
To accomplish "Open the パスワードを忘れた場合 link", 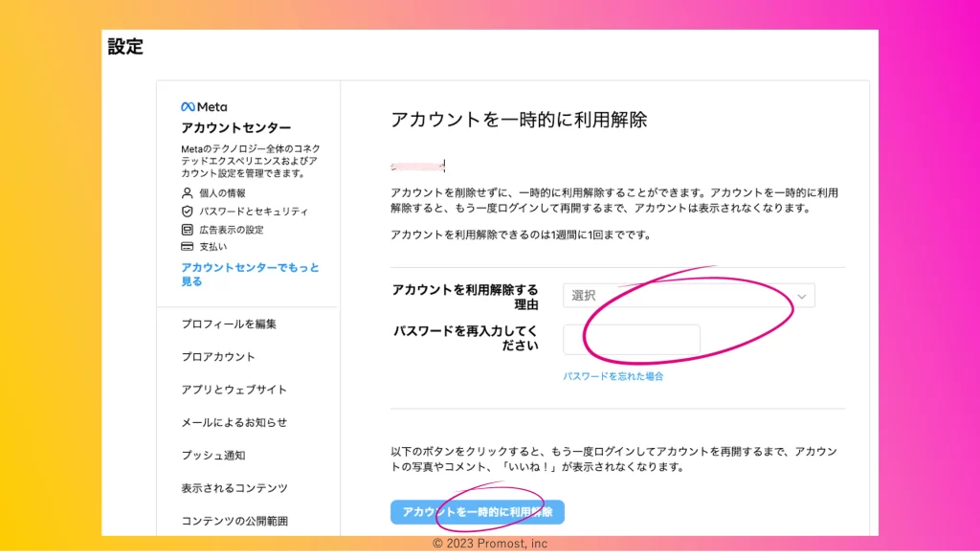I will (x=613, y=376).
